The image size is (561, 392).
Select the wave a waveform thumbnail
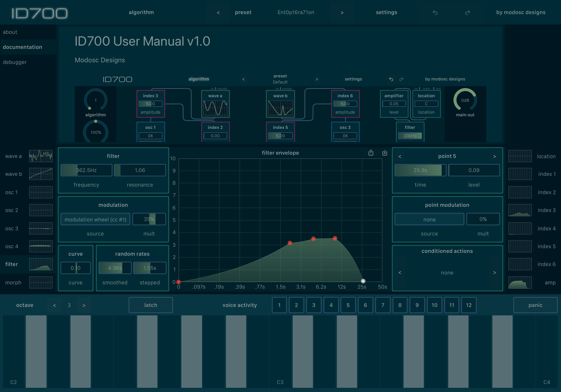pos(41,156)
